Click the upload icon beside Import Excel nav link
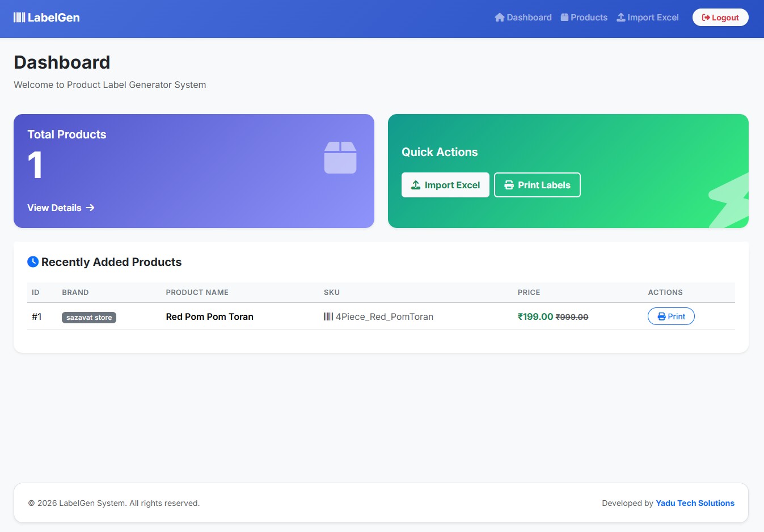This screenshot has height=532, width=764. coord(621,17)
